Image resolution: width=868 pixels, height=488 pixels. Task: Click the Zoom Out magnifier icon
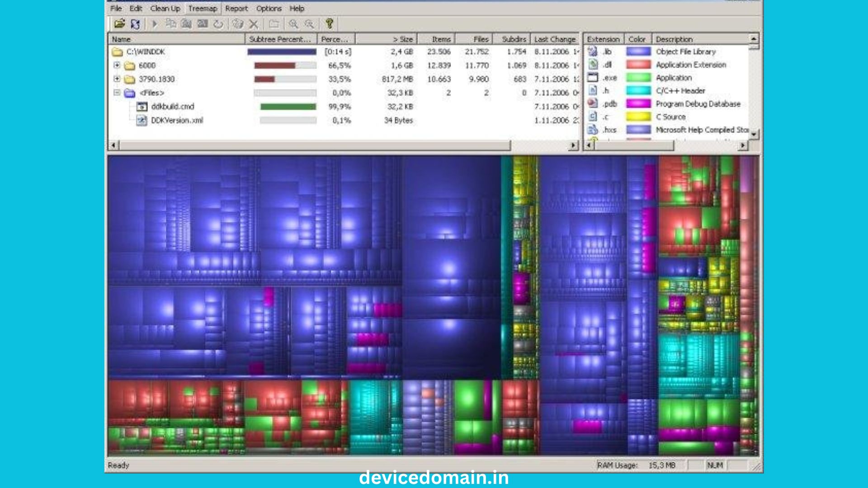point(309,24)
